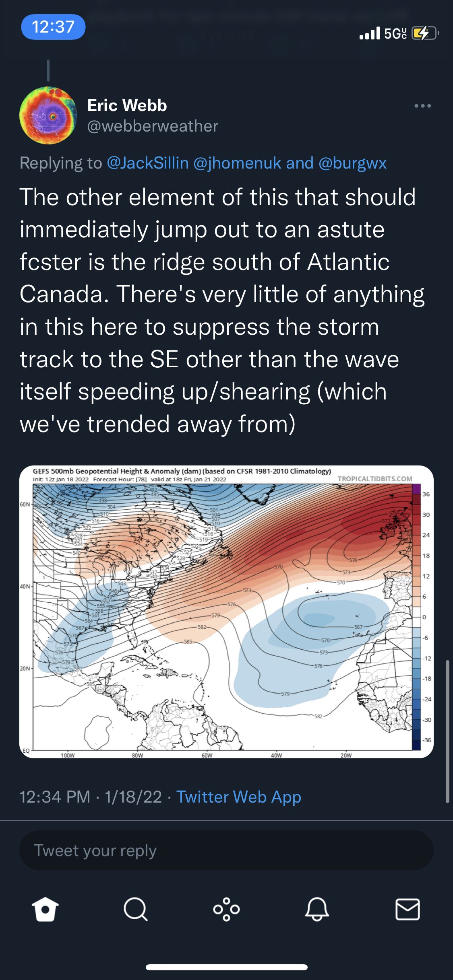453x980 pixels.
Task: Open the Messages envelope tab
Action: 407,909
